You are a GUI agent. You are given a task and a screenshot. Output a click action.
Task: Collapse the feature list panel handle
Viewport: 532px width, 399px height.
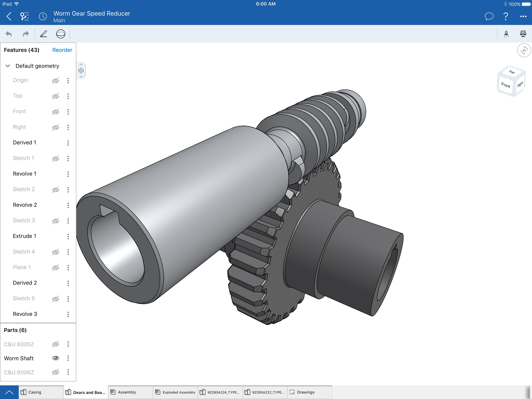(x=81, y=71)
